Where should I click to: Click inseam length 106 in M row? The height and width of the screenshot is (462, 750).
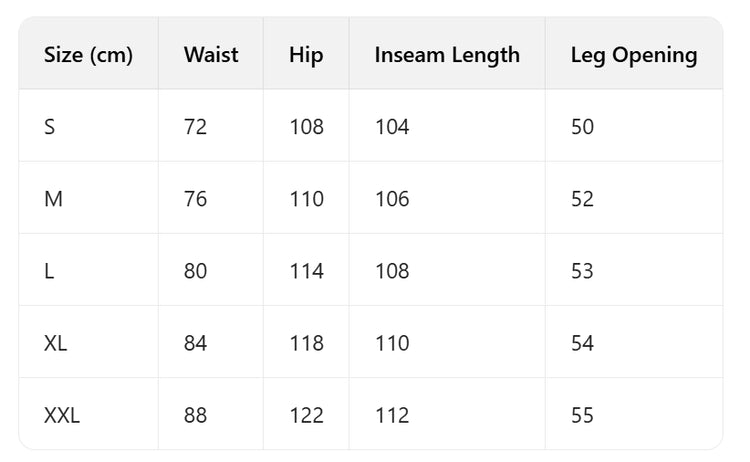coord(392,199)
